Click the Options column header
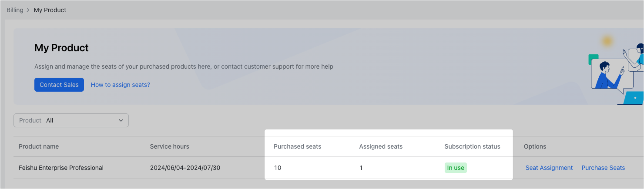Image resolution: width=644 pixels, height=189 pixels. click(x=535, y=146)
